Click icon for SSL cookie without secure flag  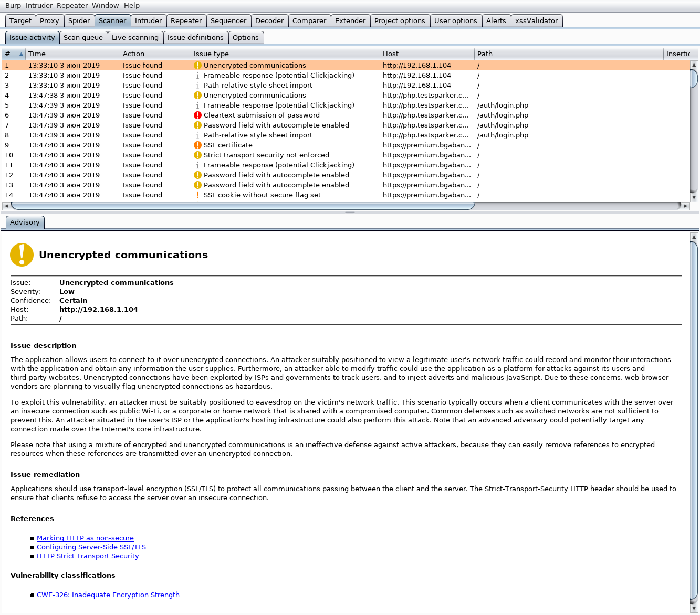(x=197, y=195)
